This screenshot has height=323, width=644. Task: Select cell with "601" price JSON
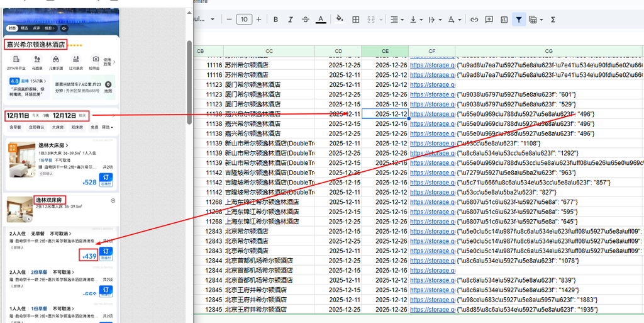548,94
